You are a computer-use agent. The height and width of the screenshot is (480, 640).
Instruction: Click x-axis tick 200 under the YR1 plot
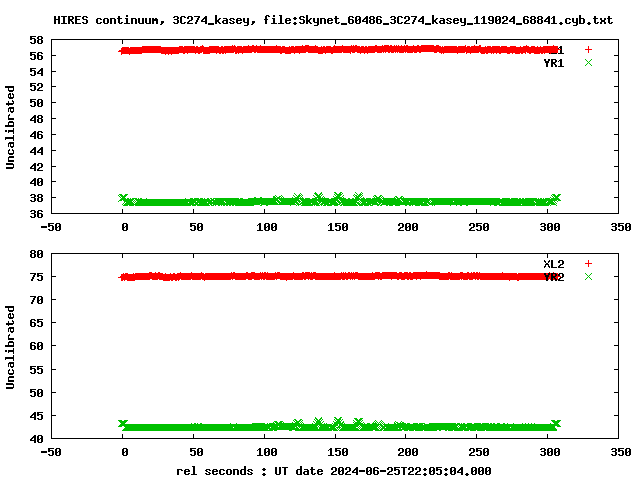408,227
